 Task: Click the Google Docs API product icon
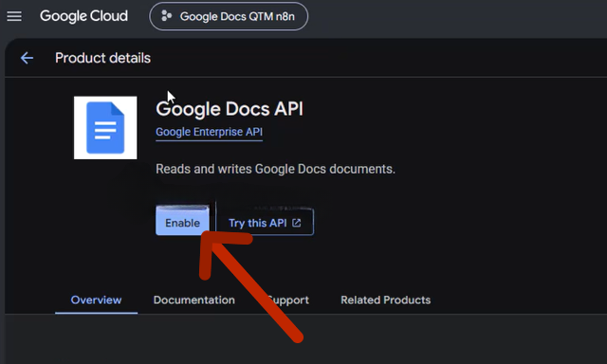click(x=105, y=128)
